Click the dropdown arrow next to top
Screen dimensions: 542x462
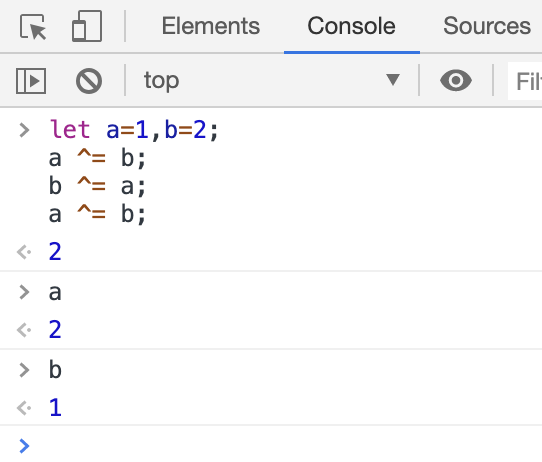(x=393, y=79)
